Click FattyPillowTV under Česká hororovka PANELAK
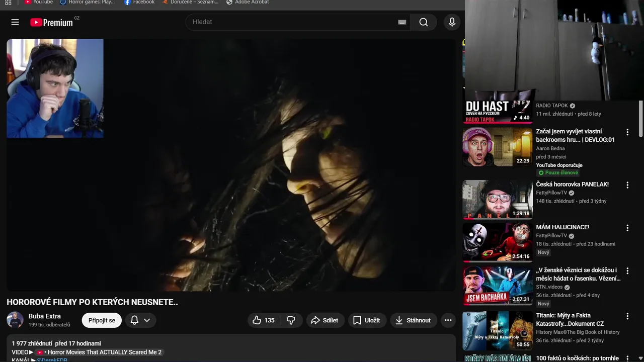The image size is (644, 362). [551, 193]
